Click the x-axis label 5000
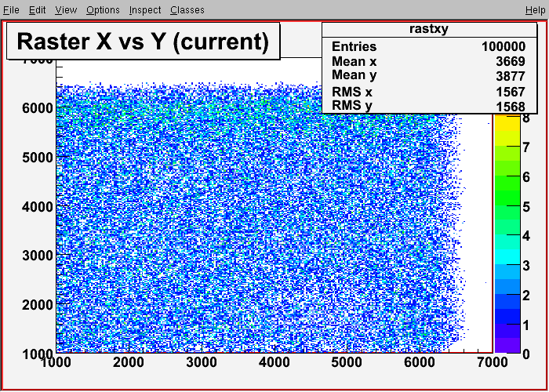549x392 pixels. point(347,362)
